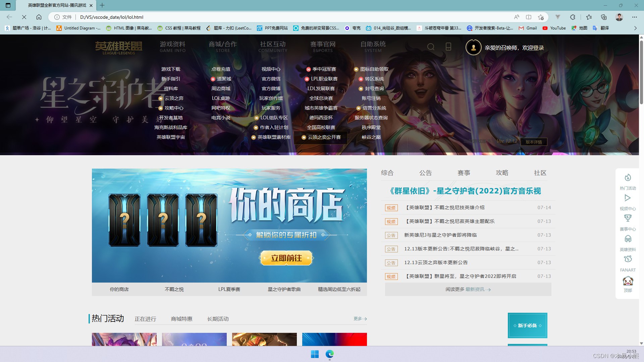644x362 pixels.
Task: Open 英雄资料 helmet icon in sidebar
Action: point(628,239)
